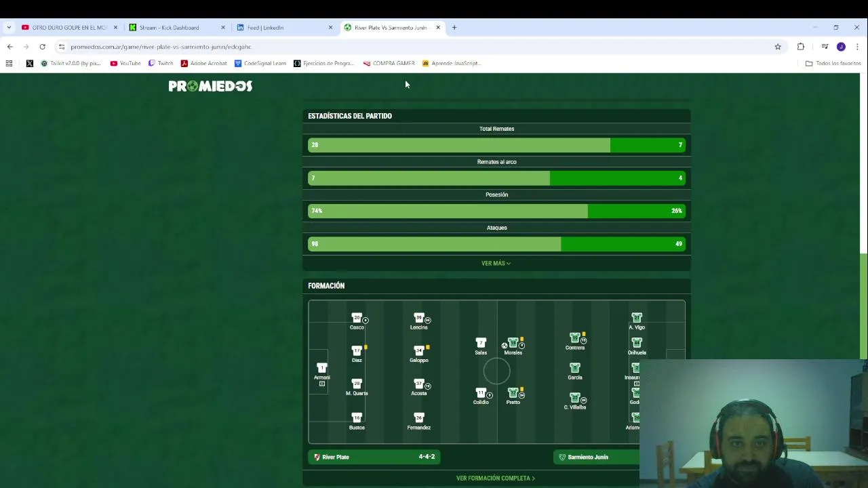The image size is (868, 488).
Task: Select Galoppo's number 34 jersey
Action: [x=418, y=351]
